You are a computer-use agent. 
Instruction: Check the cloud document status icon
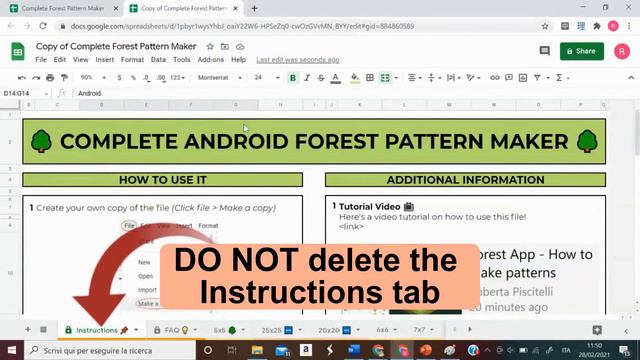(x=240, y=47)
